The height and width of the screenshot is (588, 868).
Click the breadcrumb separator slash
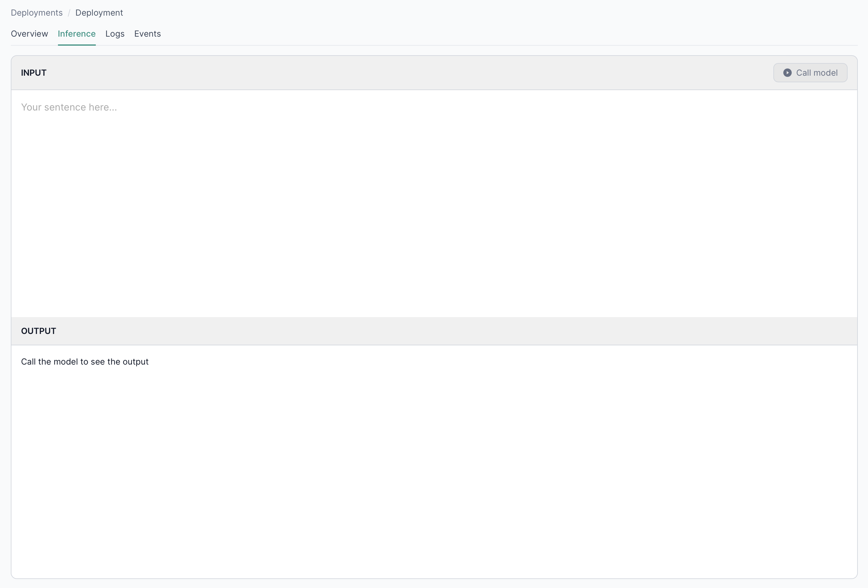click(x=69, y=12)
